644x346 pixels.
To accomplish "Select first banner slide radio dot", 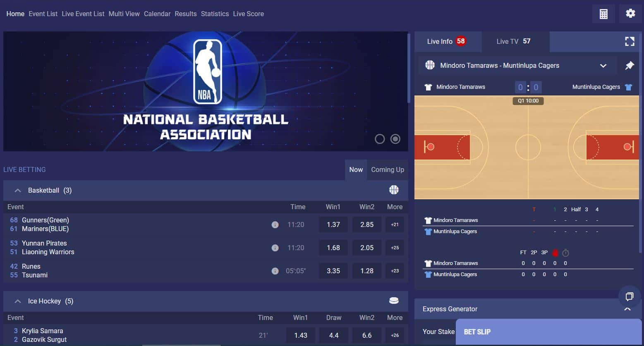I will (380, 139).
